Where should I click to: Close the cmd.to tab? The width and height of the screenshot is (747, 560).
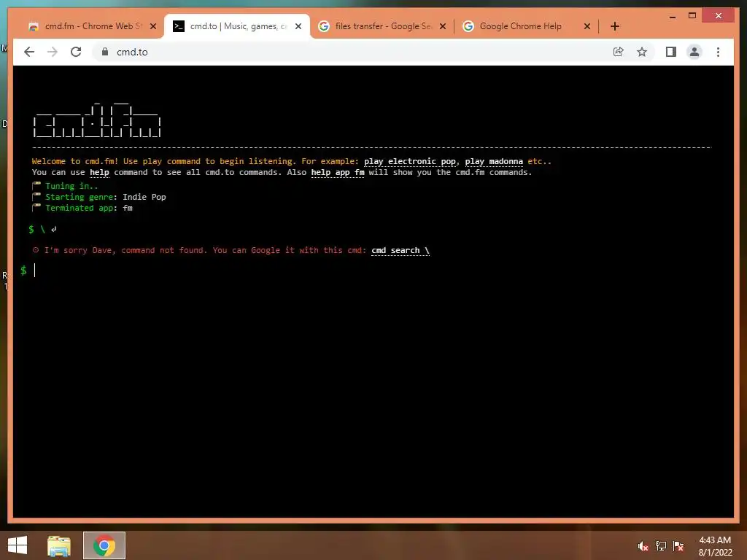coord(298,26)
